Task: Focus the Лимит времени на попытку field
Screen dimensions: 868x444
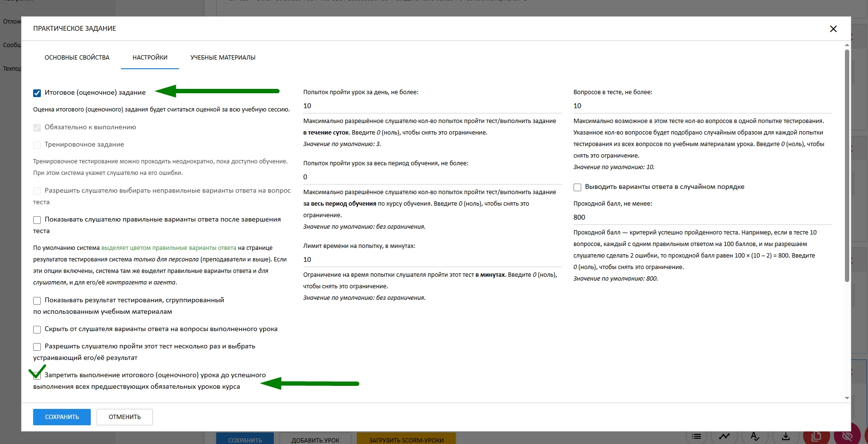Action: (431, 259)
